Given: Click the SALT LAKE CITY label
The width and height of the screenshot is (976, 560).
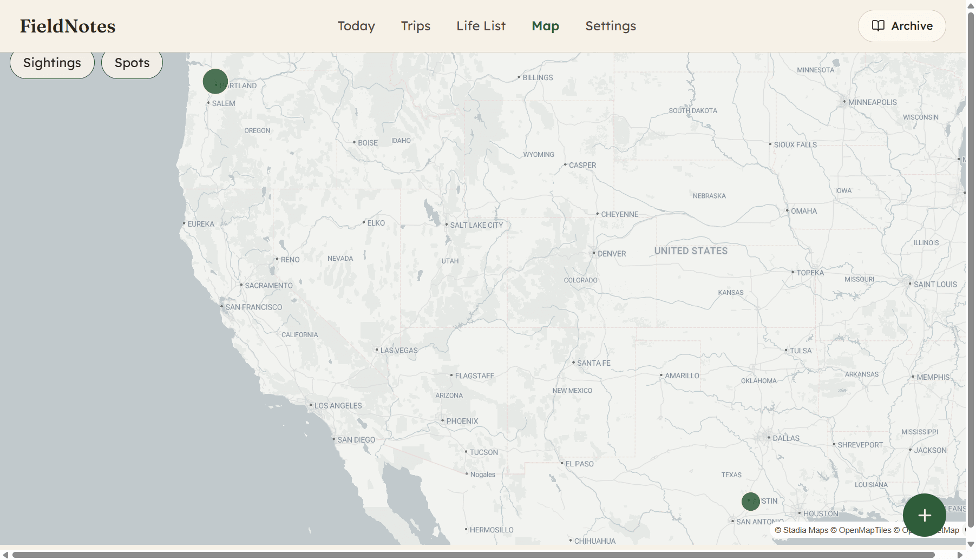Looking at the screenshot, I should (476, 225).
